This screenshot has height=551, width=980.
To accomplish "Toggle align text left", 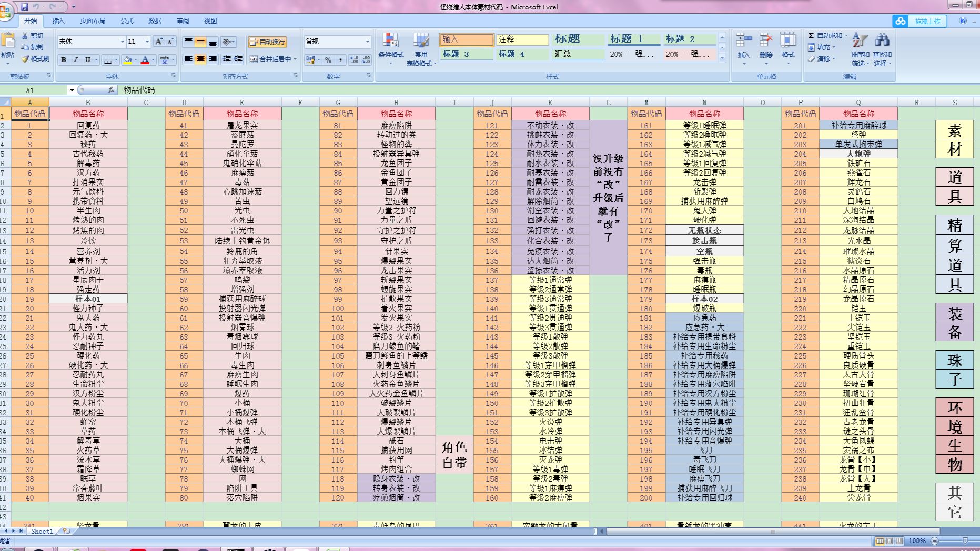I will [188, 59].
